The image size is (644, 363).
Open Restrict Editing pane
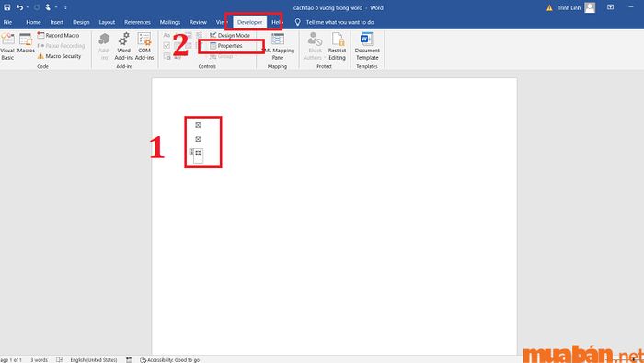pos(338,46)
